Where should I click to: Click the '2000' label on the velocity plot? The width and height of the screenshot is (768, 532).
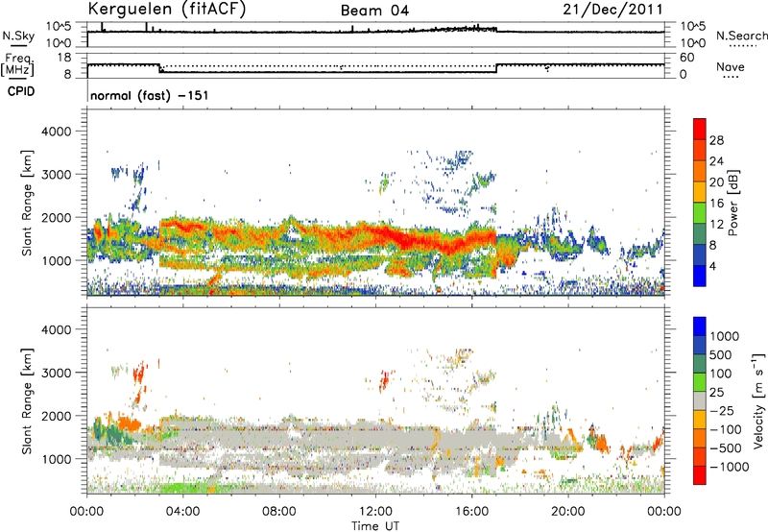[x=57, y=416]
